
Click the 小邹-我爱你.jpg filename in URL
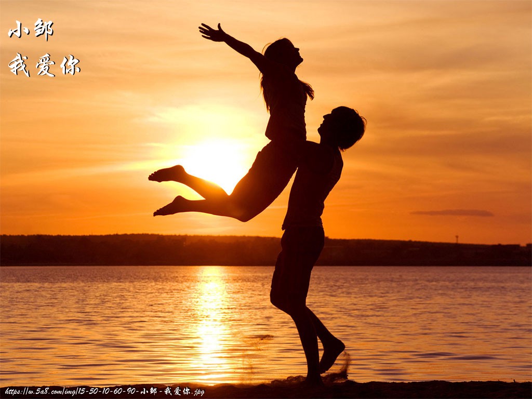[172, 391]
